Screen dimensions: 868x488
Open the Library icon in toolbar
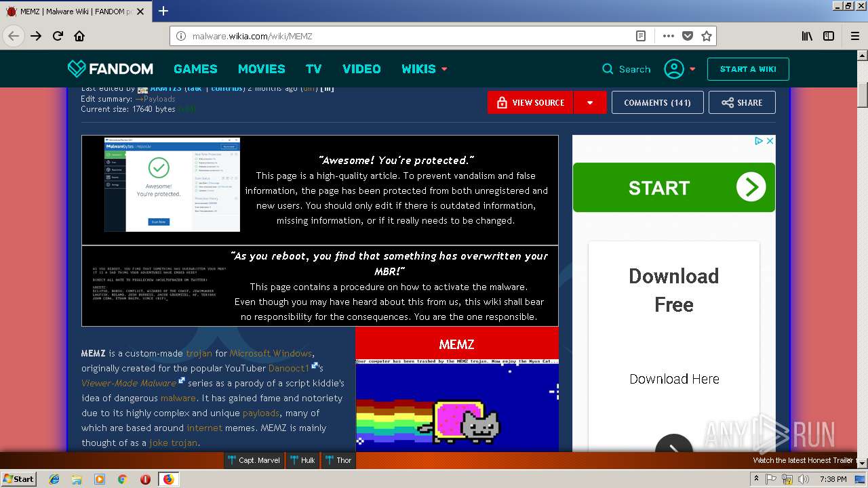(x=807, y=36)
